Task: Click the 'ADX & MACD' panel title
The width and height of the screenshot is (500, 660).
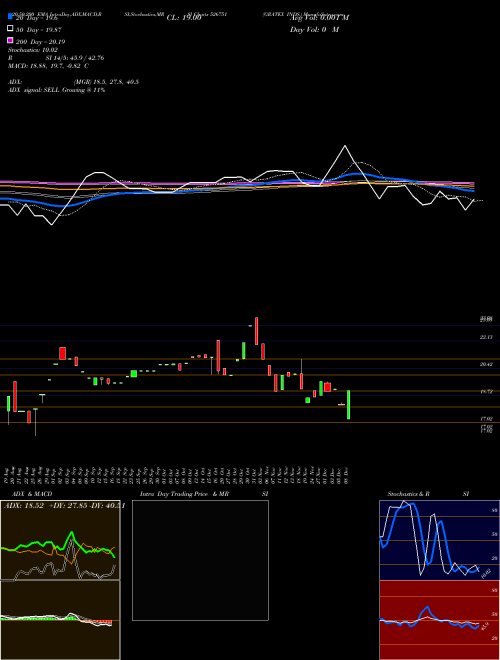Action: click(32, 494)
